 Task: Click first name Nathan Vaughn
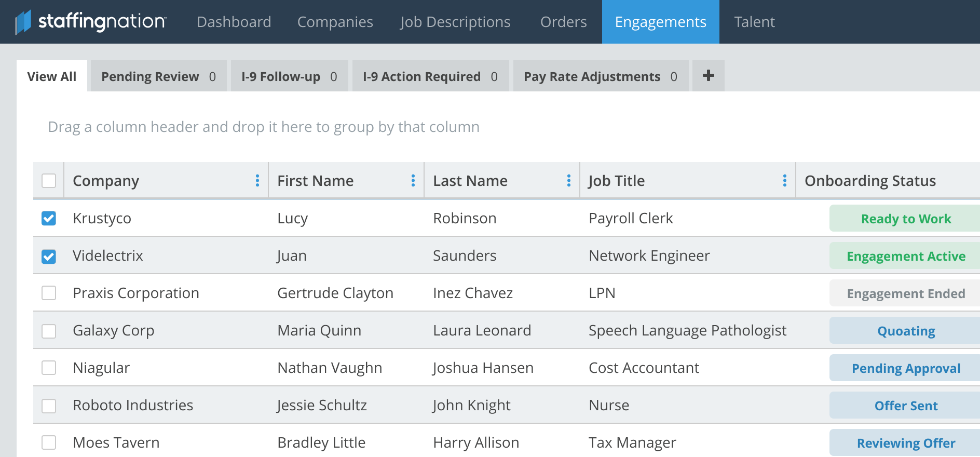pyautogui.click(x=330, y=368)
